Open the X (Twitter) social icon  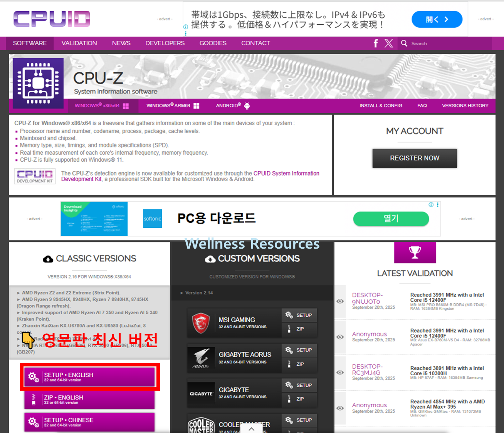[389, 43]
